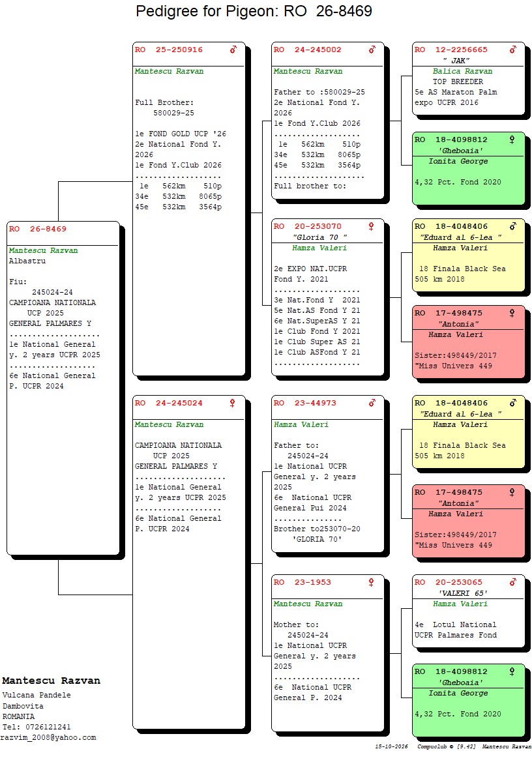Select ring number "RO 25-250916"
The image size is (532, 764).
coord(169,50)
